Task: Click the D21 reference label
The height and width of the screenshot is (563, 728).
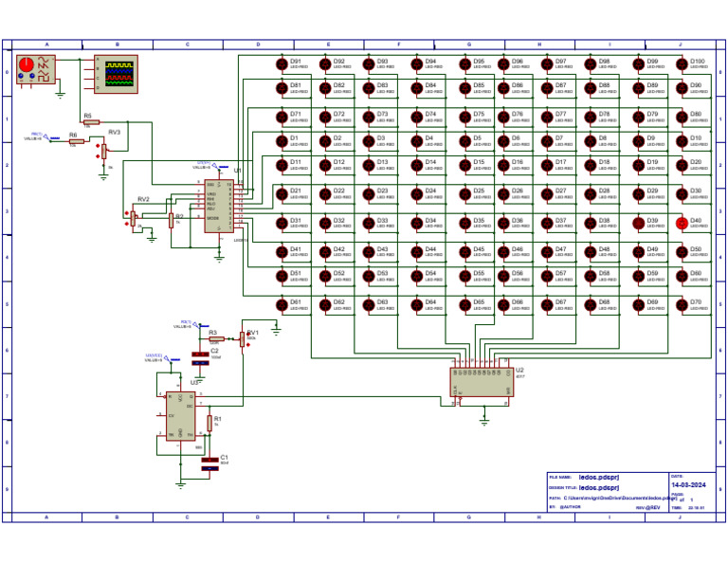Action: click(x=296, y=191)
